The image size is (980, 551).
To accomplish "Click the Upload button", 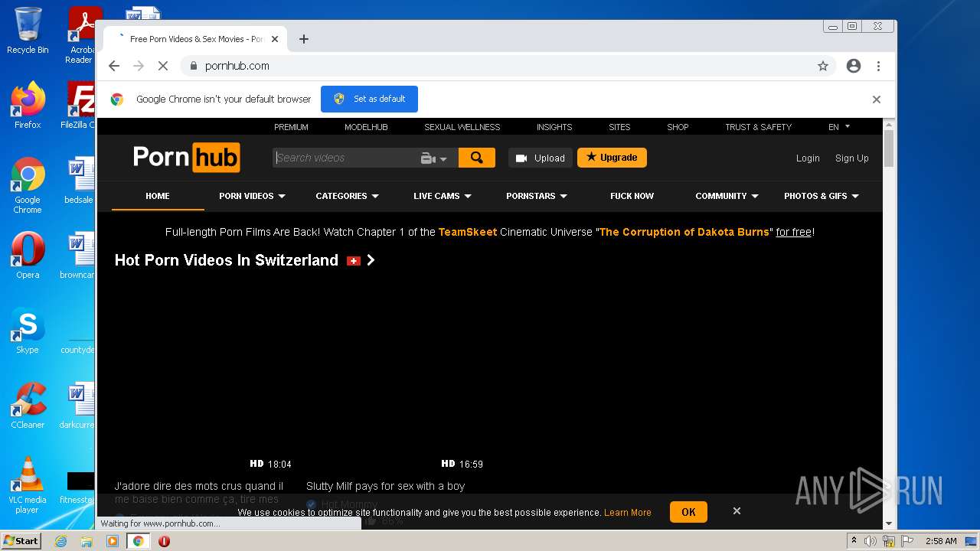I will [x=541, y=158].
